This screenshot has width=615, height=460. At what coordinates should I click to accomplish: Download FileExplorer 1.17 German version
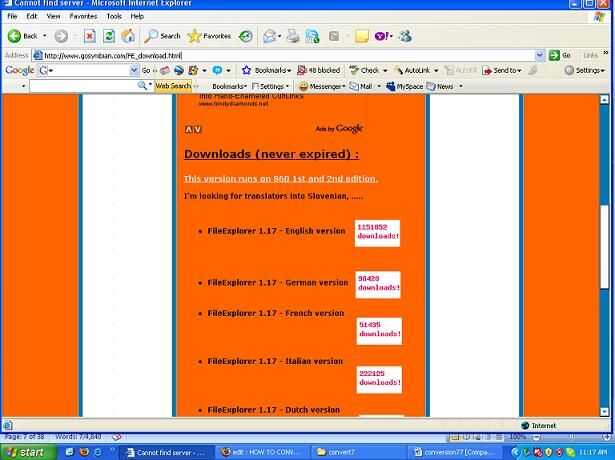277,283
